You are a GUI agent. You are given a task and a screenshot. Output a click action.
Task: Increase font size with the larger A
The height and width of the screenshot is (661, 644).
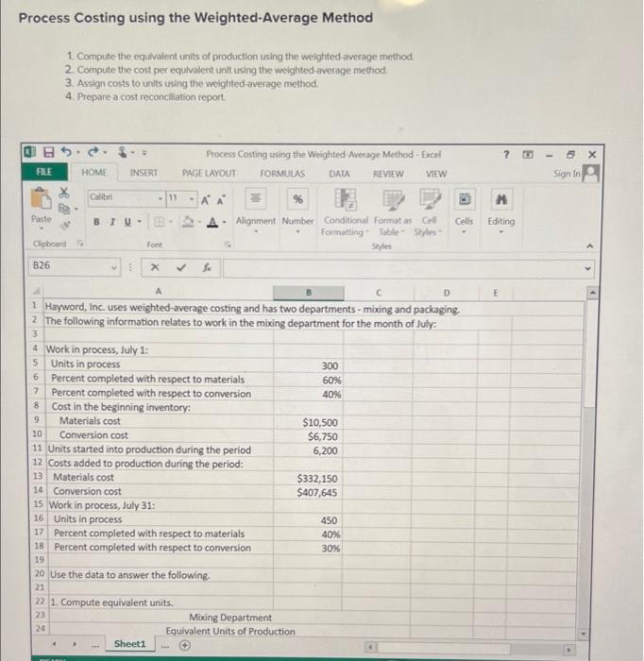coord(205,200)
